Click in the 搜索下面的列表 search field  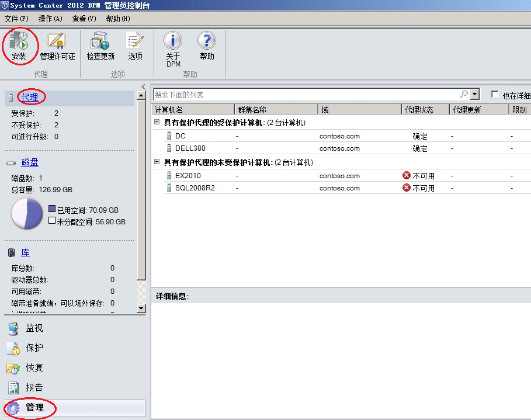point(307,95)
